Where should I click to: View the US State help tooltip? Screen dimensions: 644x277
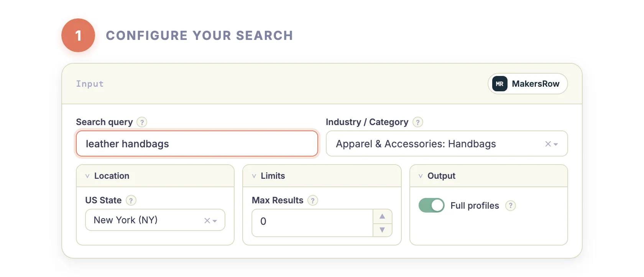pos(131,200)
